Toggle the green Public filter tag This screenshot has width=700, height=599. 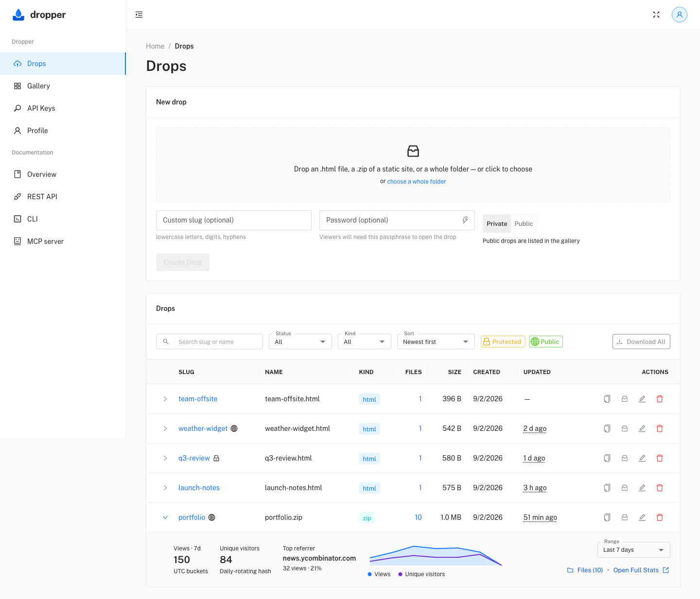tap(546, 342)
